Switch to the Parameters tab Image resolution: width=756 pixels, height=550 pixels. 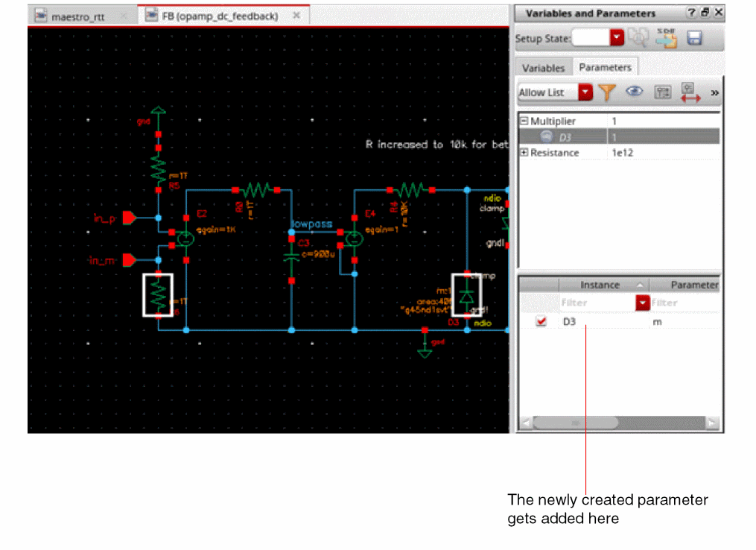[x=605, y=68]
